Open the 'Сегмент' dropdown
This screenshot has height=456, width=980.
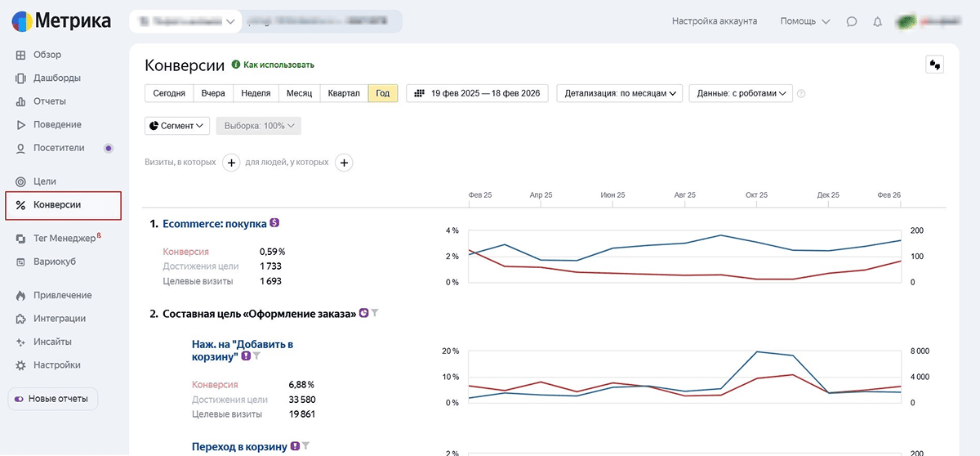(177, 126)
